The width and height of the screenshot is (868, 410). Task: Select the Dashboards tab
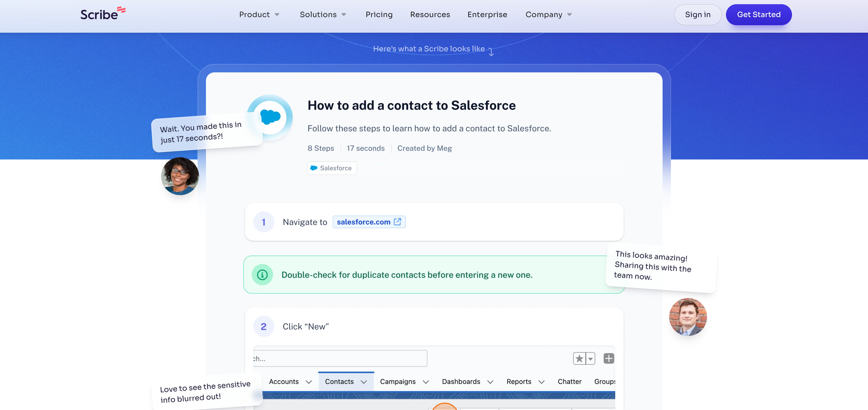[461, 382]
